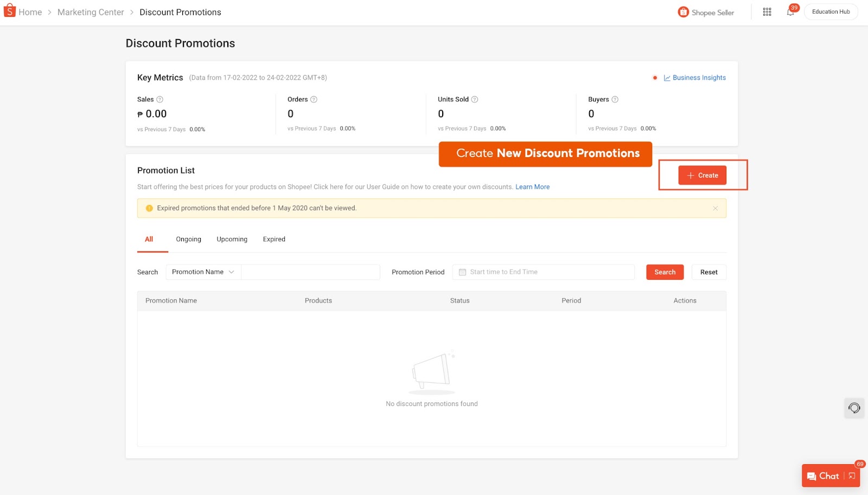Image resolution: width=868 pixels, height=495 pixels.
Task: Dismiss the expired promotions warning banner
Action: [x=716, y=208]
